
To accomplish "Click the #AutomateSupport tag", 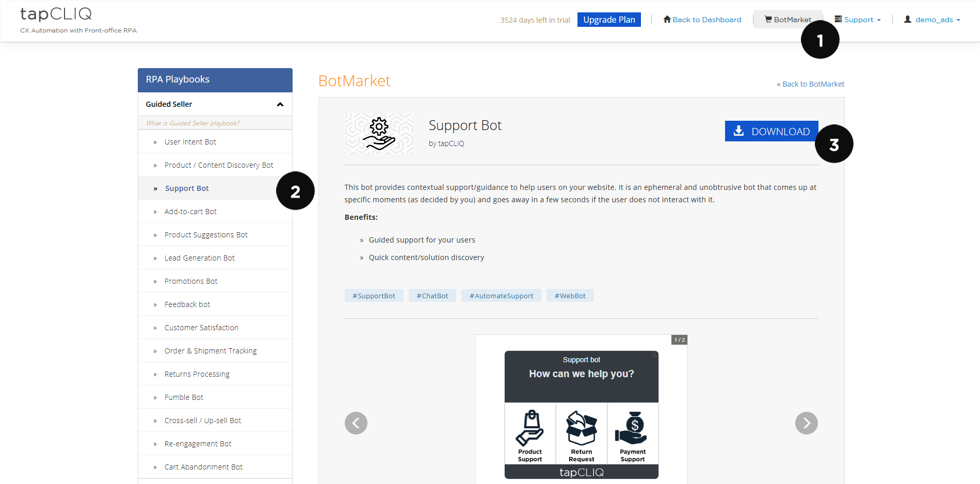I will point(501,296).
